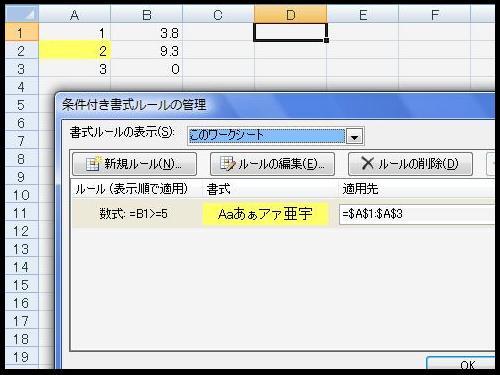The height and width of the screenshot is (375, 500).
Task: Click cell B1 containing 3.8
Action: pyautogui.click(x=147, y=32)
